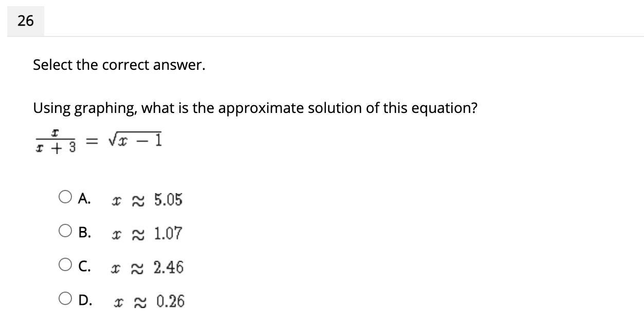Click the 'Using graphing' question sentence
Viewport: 644px width, 325px height.
[255, 108]
